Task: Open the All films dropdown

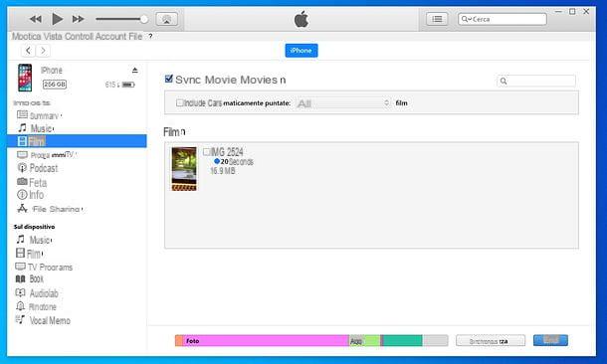Action: [x=343, y=103]
